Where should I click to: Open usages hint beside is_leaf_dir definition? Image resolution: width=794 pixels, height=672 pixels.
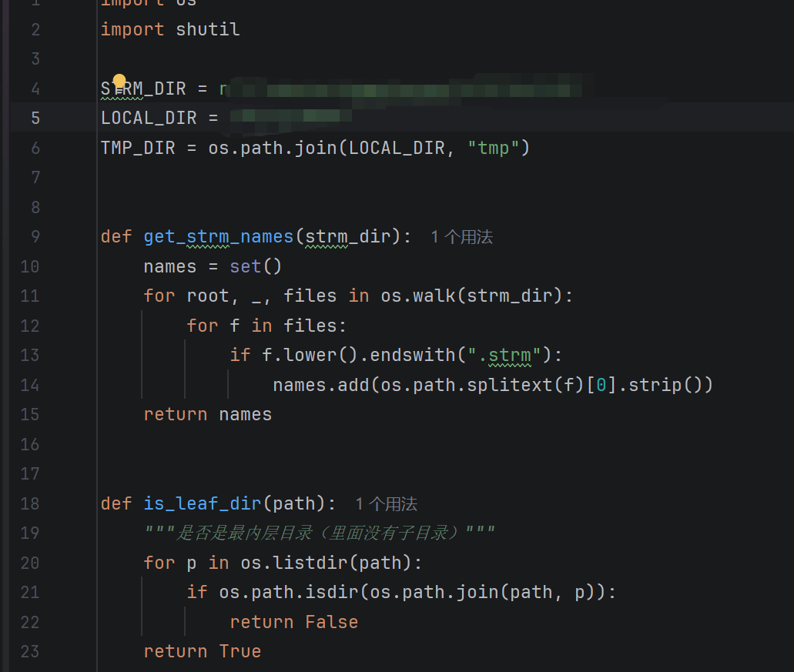(386, 504)
